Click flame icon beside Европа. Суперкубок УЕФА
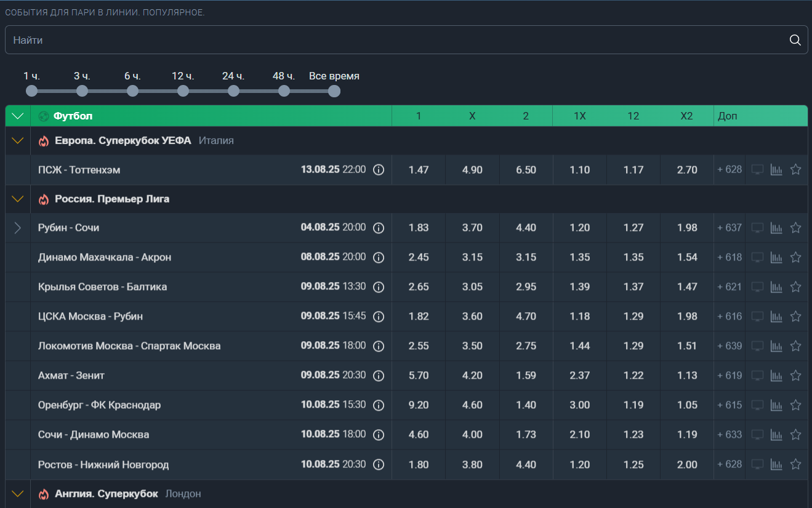This screenshot has width=812, height=508. pos(43,141)
